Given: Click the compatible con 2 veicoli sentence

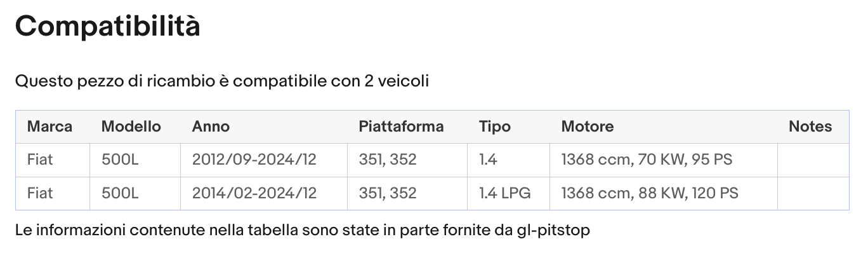Looking at the screenshot, I should [222, 81].
